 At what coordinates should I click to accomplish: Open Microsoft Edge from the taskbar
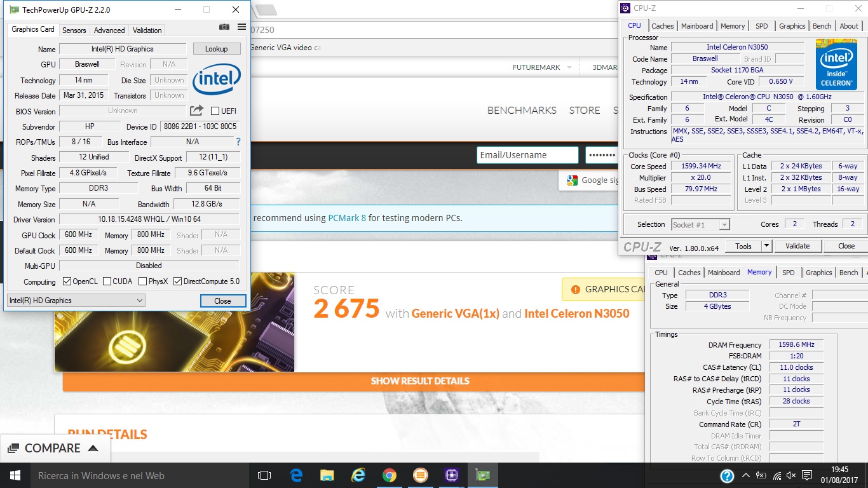[296, 475]
